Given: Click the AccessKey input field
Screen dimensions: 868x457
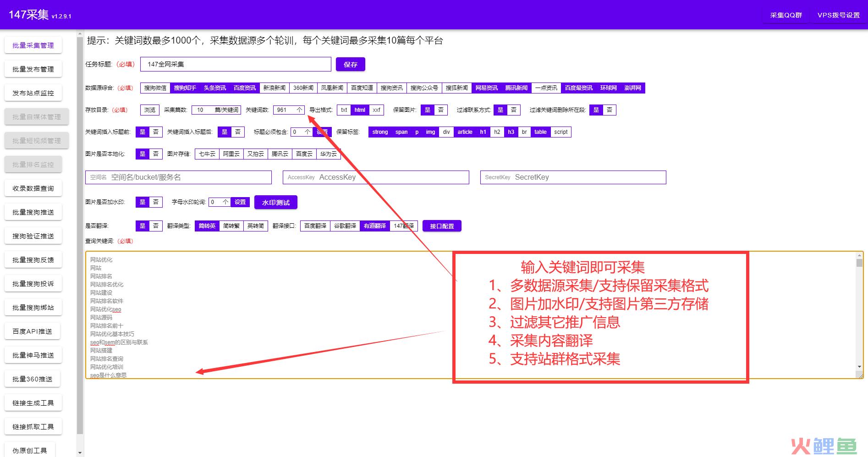Looking at the screenshot, I should 376,177.
